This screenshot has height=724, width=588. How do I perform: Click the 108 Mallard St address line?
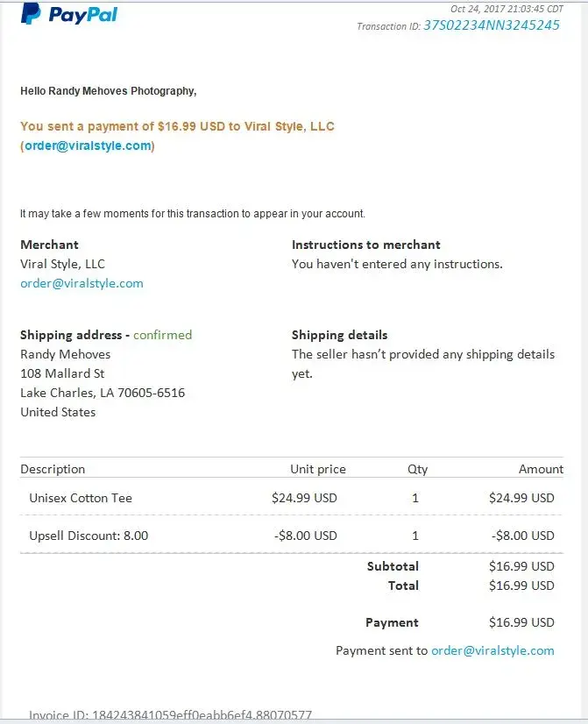[x=62, y=373]
